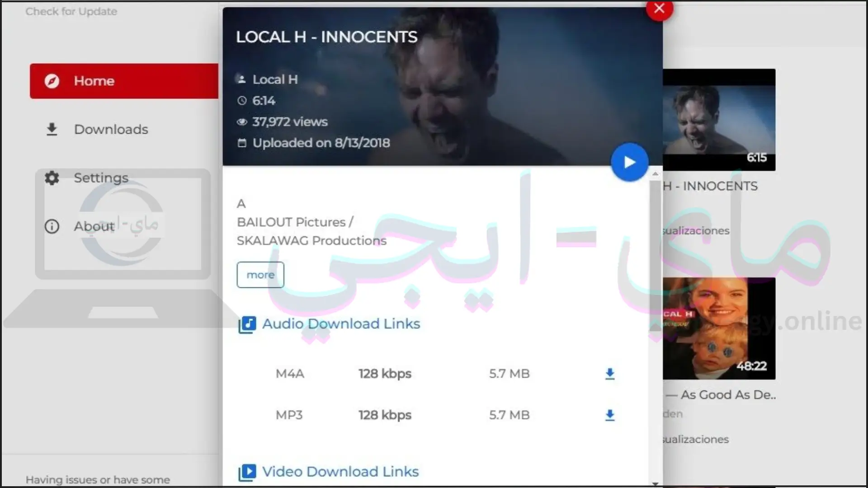Click the Settings gear icon
The width and height of the screenshot is (868, 488).
tap(52, 178)
